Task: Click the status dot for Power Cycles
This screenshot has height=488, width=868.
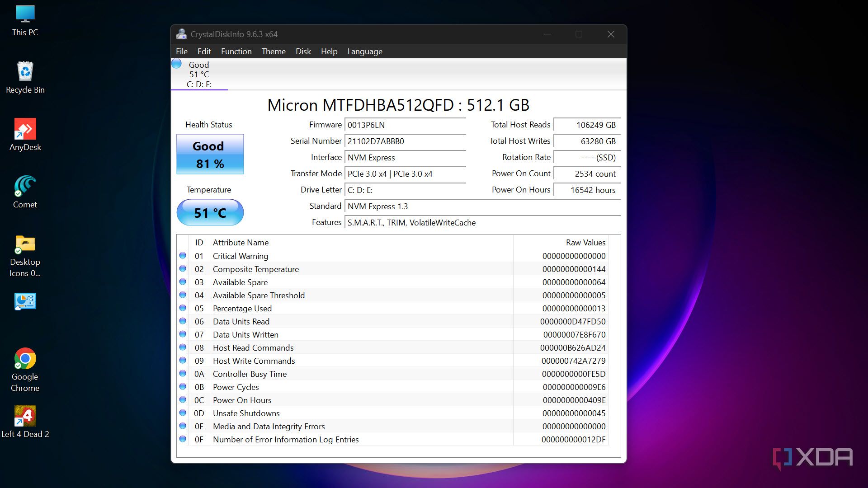Action: point(183,387)
